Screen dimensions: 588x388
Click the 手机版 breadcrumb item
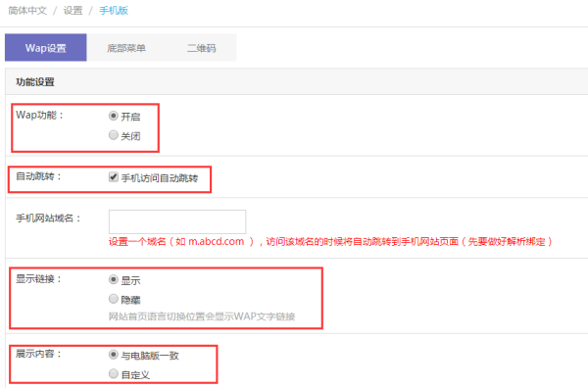[x=114, y=11]
